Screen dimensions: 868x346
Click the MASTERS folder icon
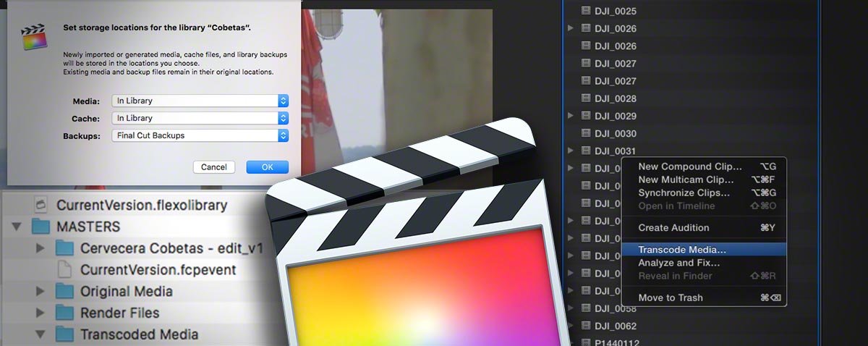(x=41, y=227)
